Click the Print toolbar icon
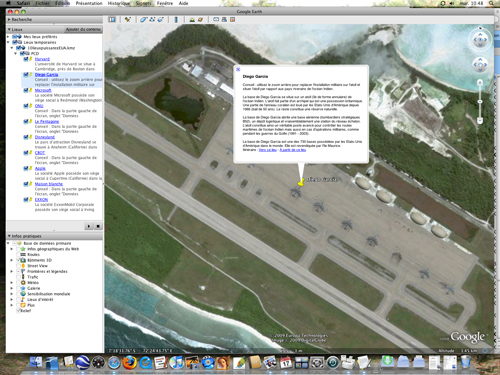This screenshot has width=500, height=375. 224,20
